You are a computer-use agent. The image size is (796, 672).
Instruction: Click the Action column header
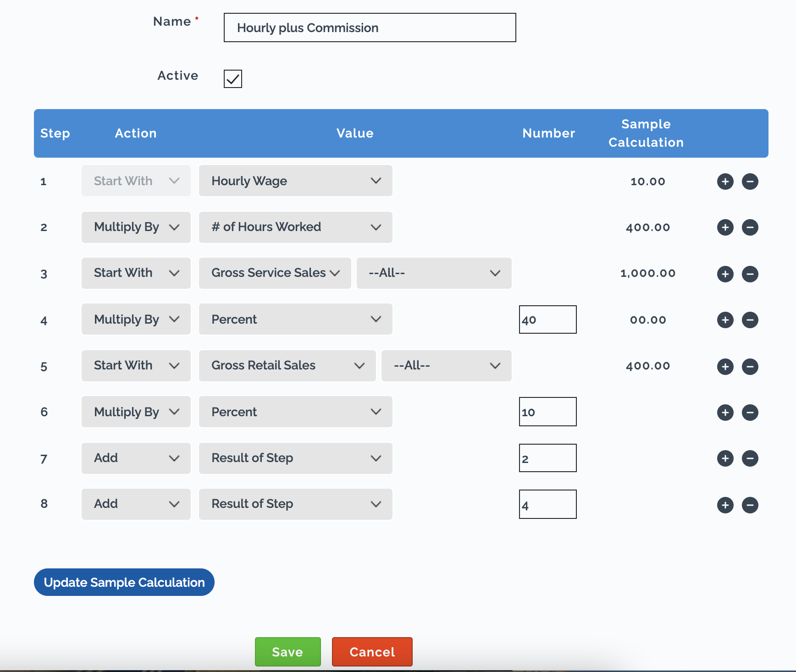(136, 133)
